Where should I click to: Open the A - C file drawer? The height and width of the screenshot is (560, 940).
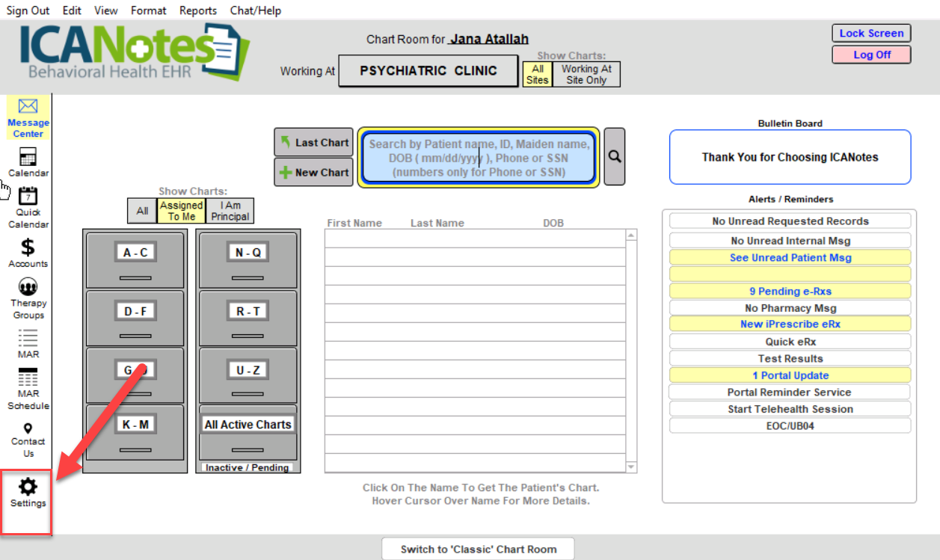click(135, 260)
